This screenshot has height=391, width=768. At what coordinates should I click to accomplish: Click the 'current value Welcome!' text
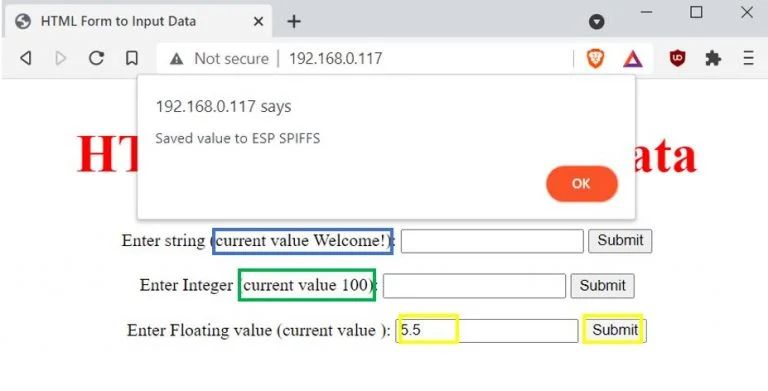click(301, 241)
